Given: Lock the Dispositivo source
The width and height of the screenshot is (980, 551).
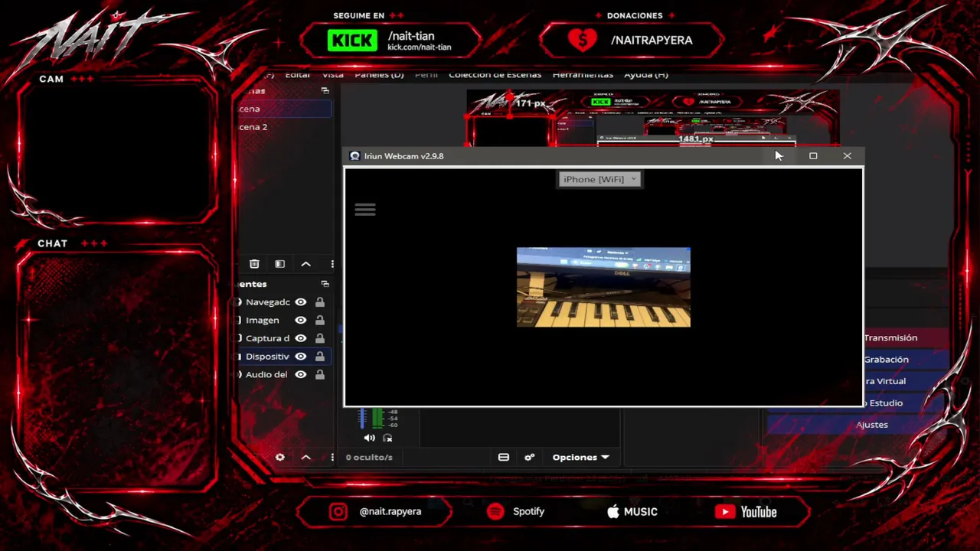Looking at the screenshot, I should point(320,357).
